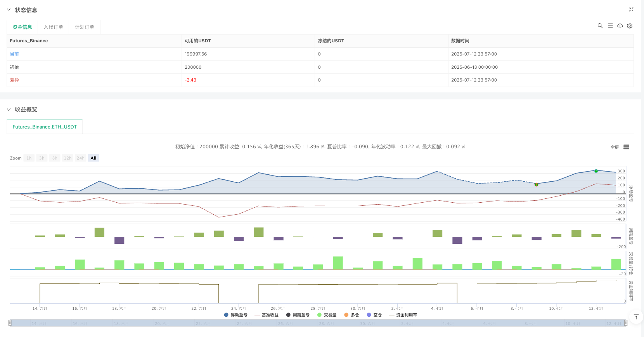Screen dimensions: 644x337
Task: Switch to the 计划订单 tab
Action: click(x=84, y=27)
